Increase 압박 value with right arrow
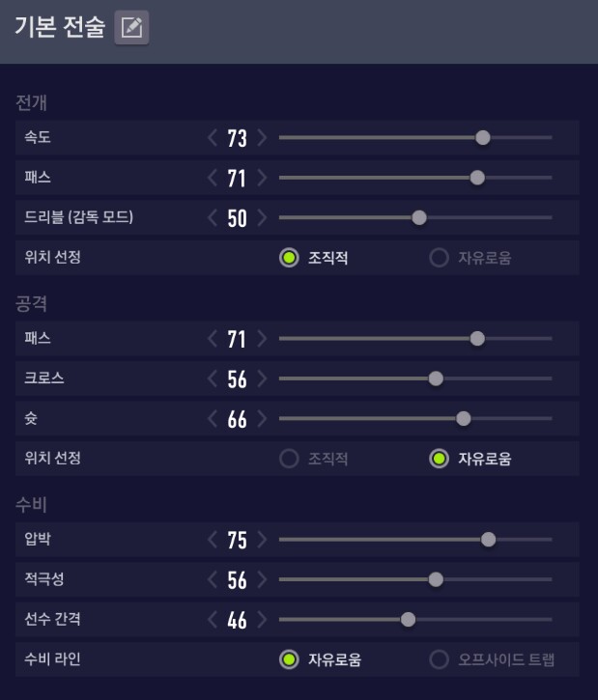The height and width of the screenshot is (700, 598). click(262, 540)
